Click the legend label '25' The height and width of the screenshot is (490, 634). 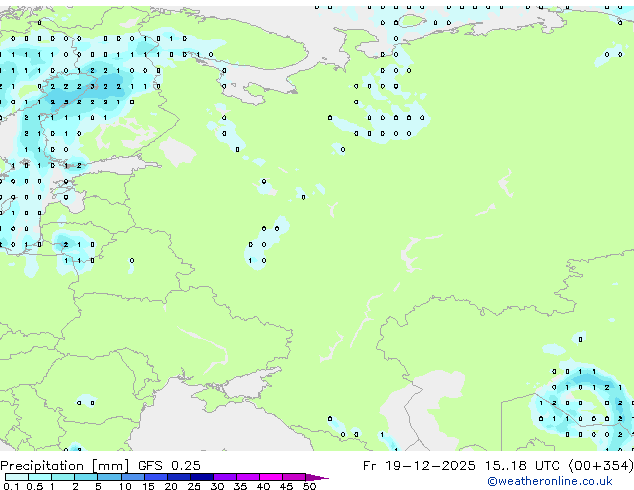tap(194, 486)
